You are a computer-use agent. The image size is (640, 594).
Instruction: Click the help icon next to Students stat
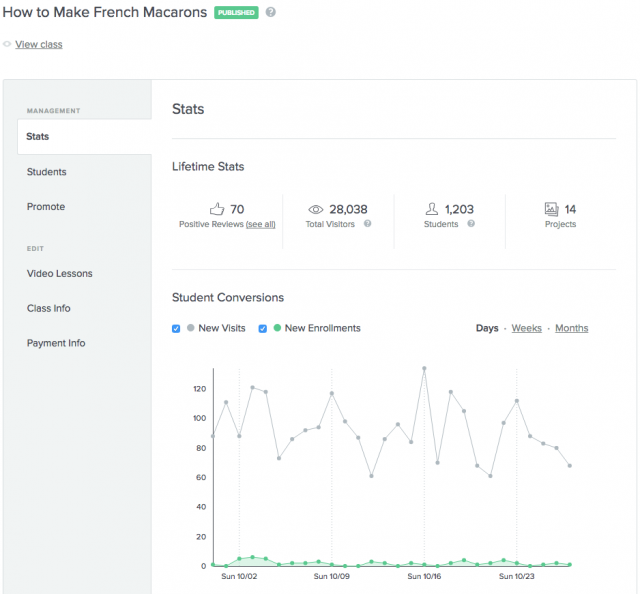tap(471, 224)
